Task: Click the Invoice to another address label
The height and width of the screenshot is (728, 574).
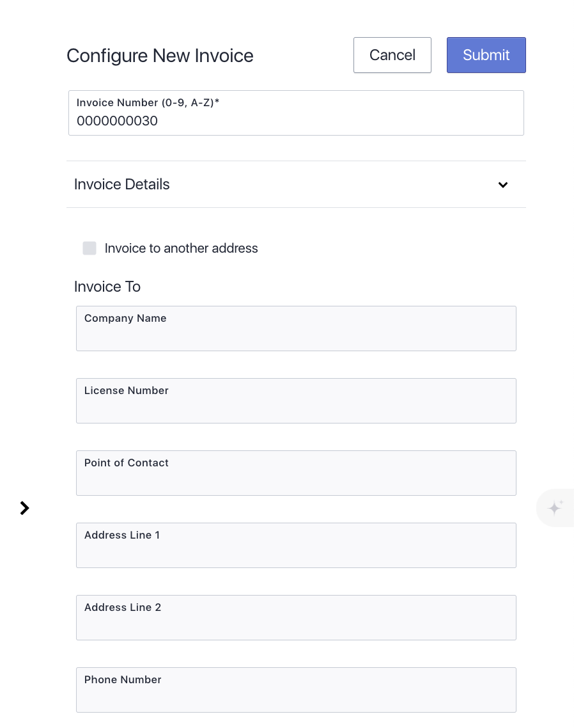Action: point(181,248)
